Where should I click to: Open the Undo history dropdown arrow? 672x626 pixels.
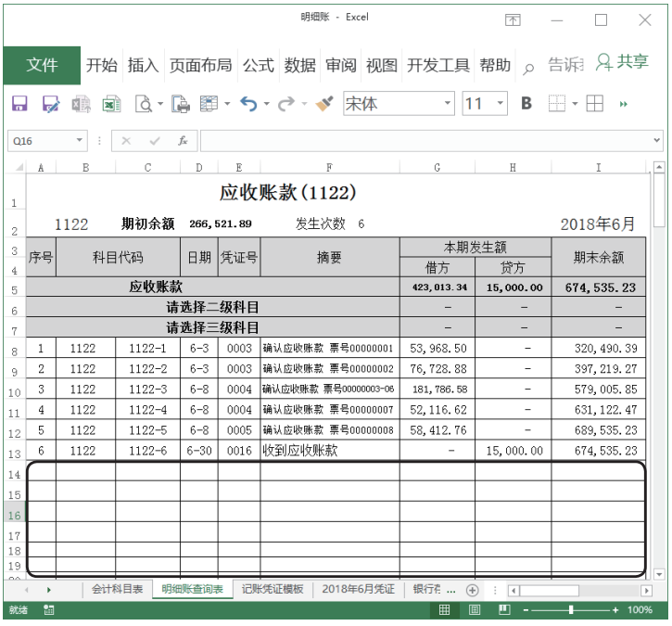coord(266,104)
